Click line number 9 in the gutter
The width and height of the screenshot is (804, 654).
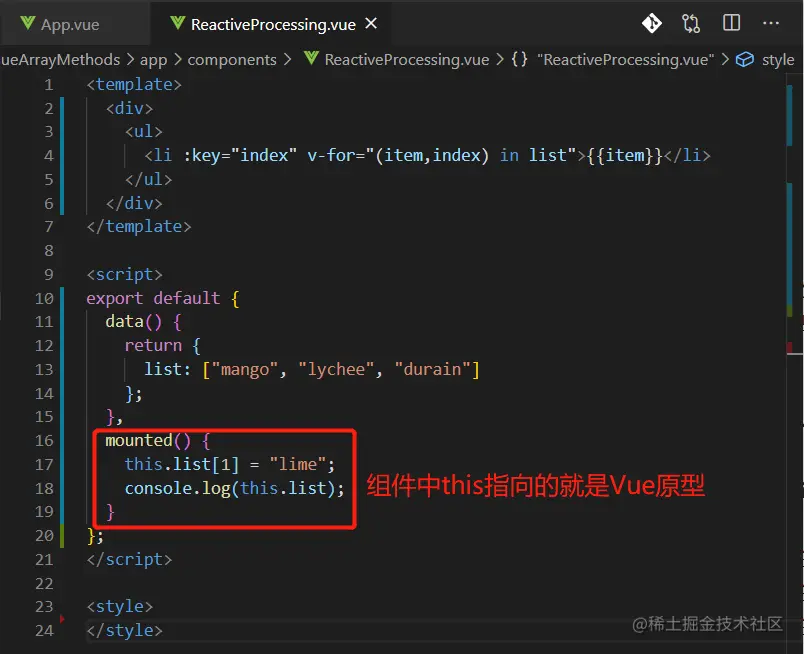click(x=48, y=274)
